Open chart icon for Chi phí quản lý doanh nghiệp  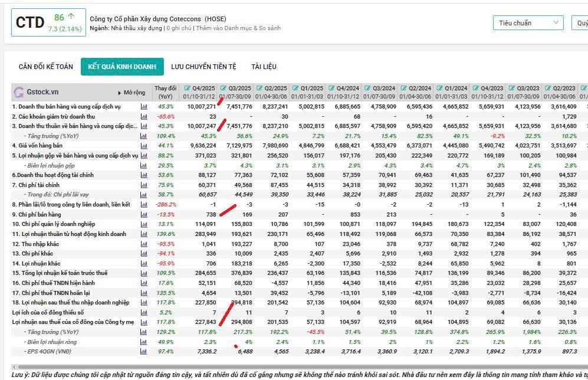tap(144, 224)
